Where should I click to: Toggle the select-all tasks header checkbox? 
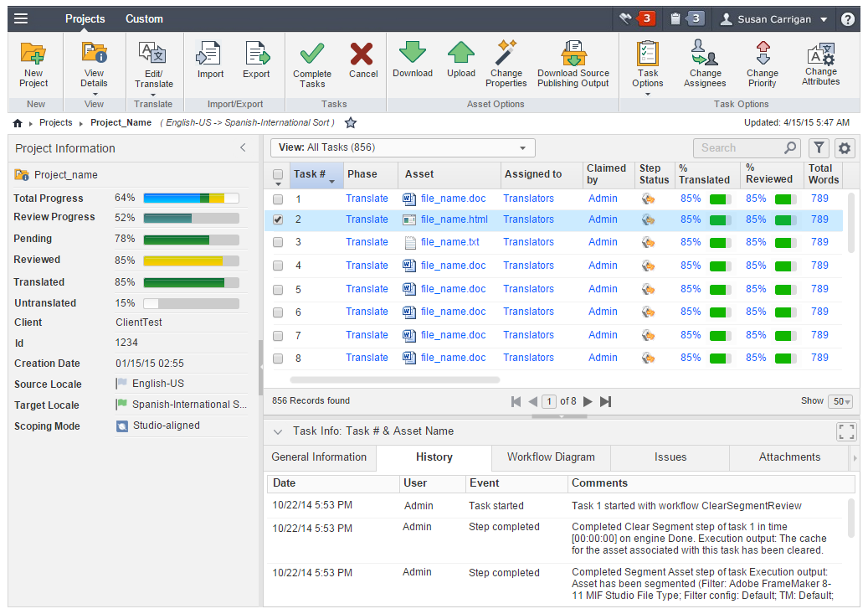click(x=278, y=175)
